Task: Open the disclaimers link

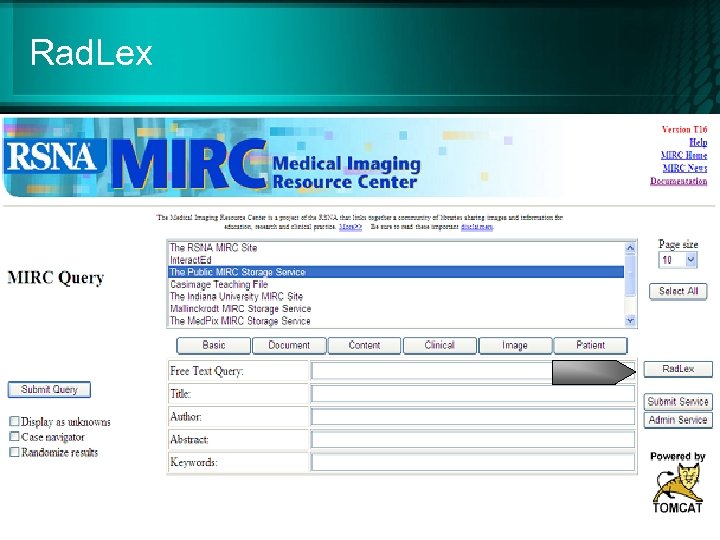Action: point(477,226)
